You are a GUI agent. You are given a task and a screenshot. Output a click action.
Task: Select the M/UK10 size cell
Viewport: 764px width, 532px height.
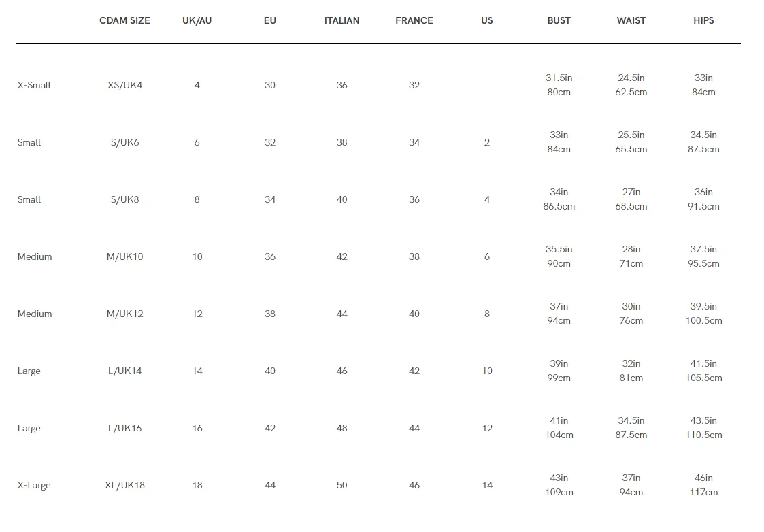pos(125,256)
